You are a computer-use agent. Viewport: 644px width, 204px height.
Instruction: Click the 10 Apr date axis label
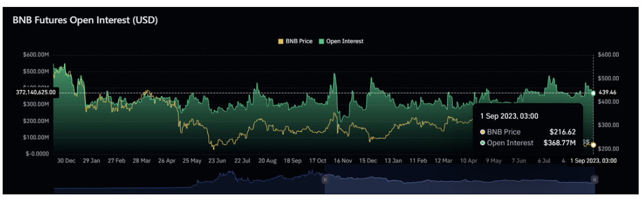(x=469, y=160)
